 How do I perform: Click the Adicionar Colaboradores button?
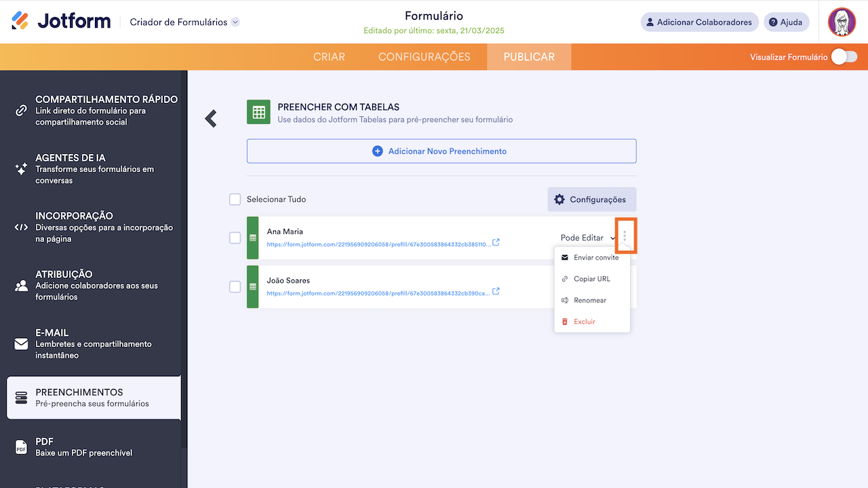[698, 22]
